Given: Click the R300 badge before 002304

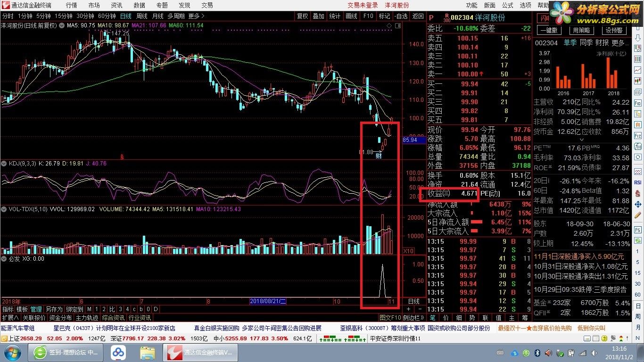Looking at the screenshot, I should (447, 18).
